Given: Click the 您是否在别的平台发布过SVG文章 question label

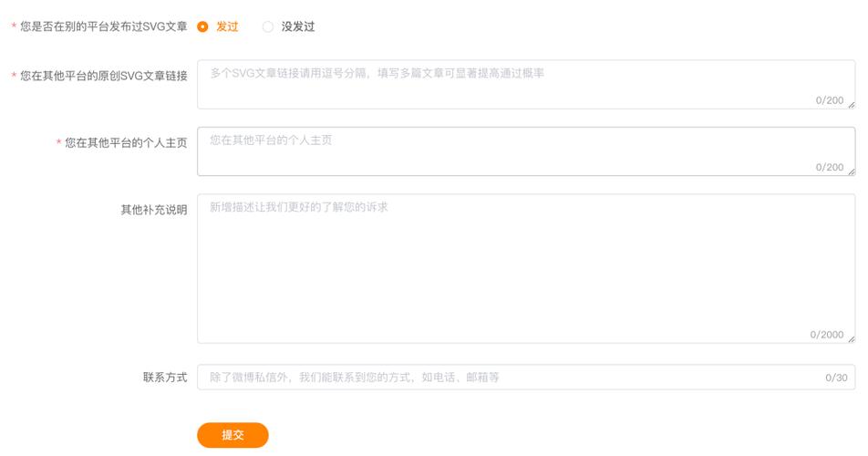Looking at the screenshot, I should pyautogui.click(x=104, y=26).
